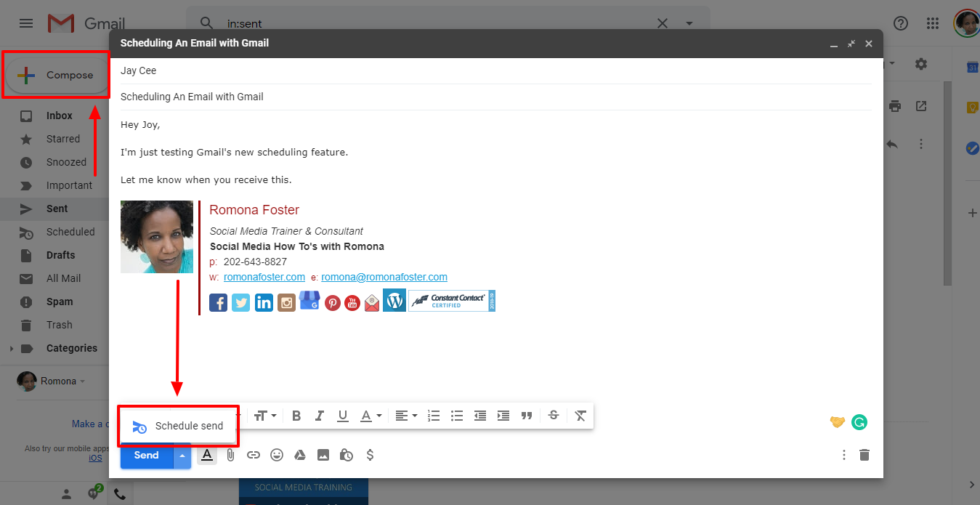Toggle italic formatting in compose toolbar
This screenshot has height=505, width=980.
click(x=320, y=416)
